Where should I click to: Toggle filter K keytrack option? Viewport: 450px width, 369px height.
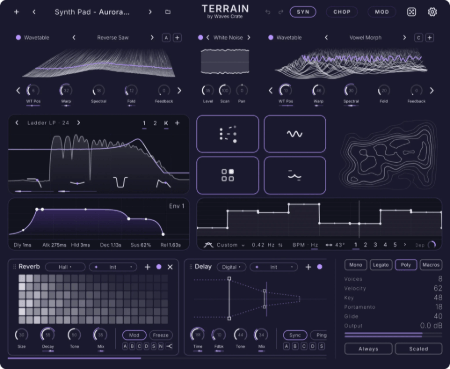(166, 123)
